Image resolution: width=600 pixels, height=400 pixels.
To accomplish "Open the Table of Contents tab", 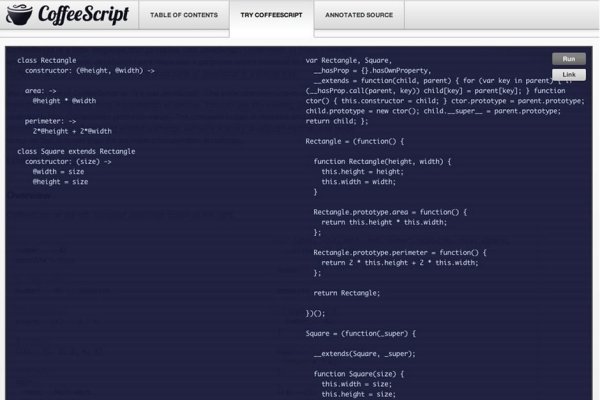I will 184,15.
